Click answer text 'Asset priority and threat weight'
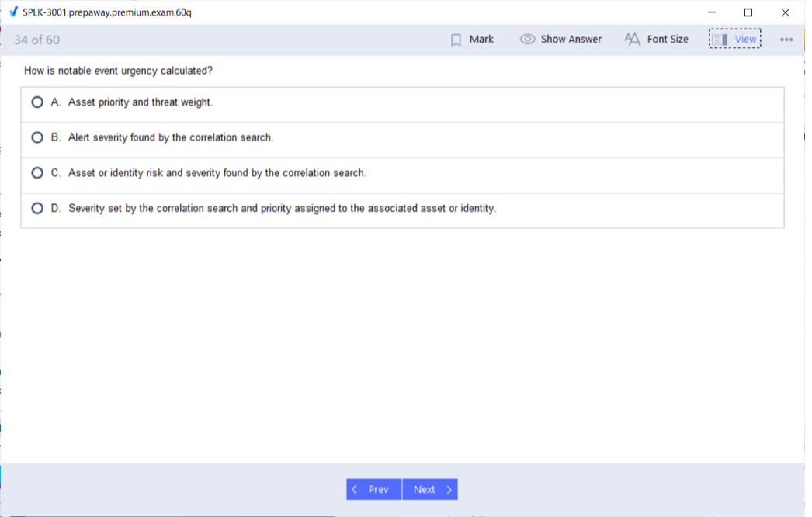Image resolution: width=812 pixels, height=517 pixels. coord(141,102)
